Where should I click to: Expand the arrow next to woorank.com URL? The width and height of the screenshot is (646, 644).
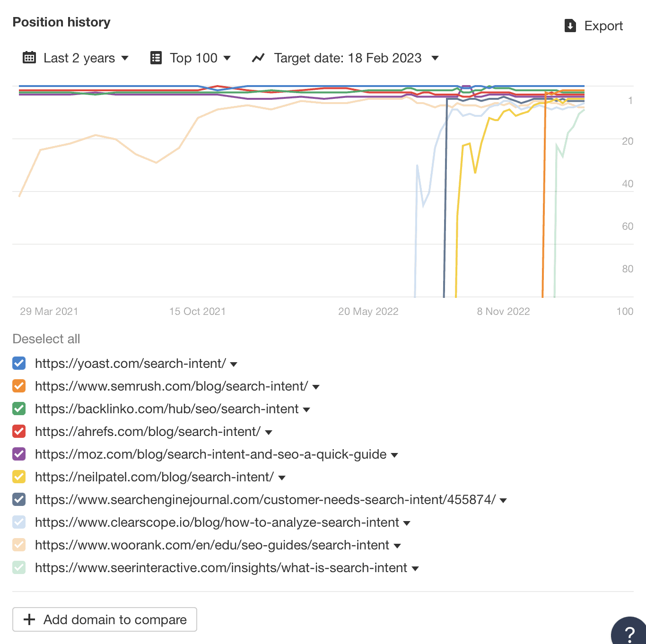(397, 546)
